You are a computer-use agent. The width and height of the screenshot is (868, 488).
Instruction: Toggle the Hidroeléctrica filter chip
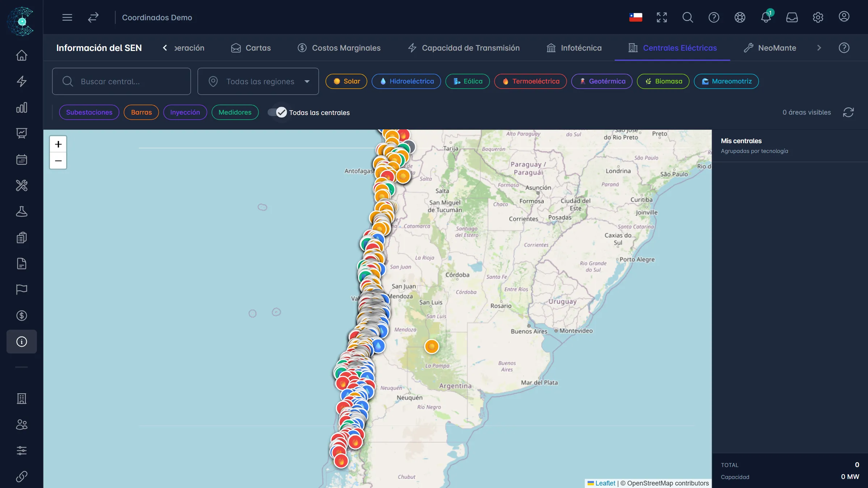(x=406, y=81)
